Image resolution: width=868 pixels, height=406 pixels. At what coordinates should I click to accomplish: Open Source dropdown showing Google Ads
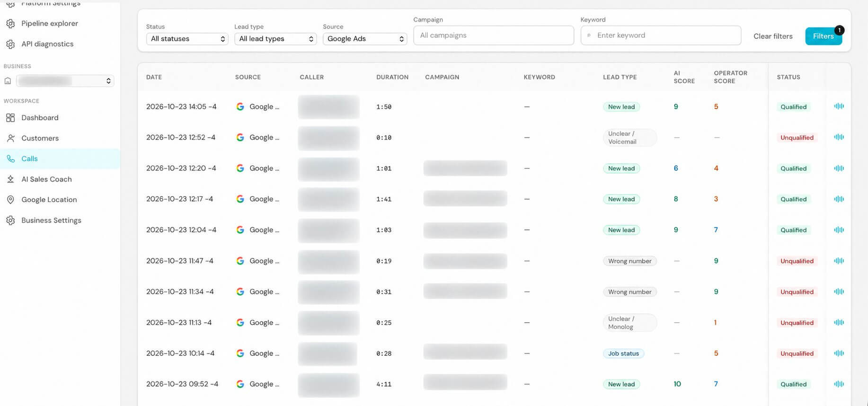click(364, 39)
